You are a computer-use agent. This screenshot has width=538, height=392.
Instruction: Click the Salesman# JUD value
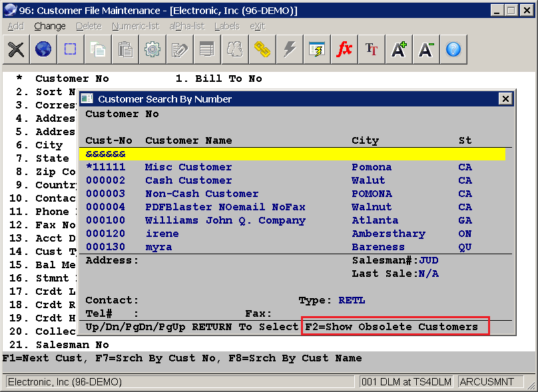point(429,260)
